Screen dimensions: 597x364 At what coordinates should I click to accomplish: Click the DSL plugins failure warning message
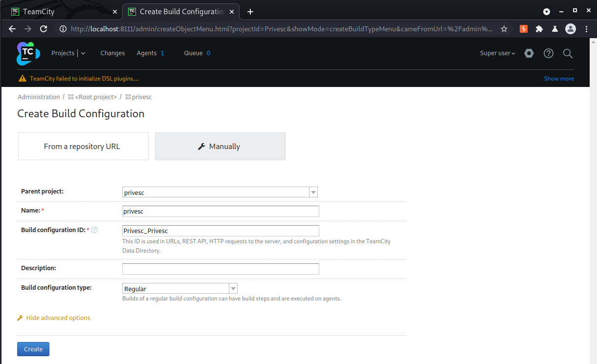point(84,78)
